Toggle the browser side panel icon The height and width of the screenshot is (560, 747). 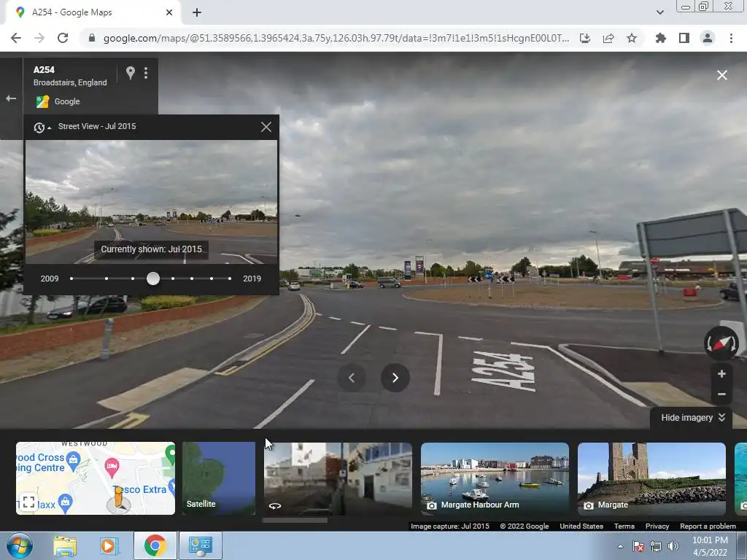[x=684, y=38]
